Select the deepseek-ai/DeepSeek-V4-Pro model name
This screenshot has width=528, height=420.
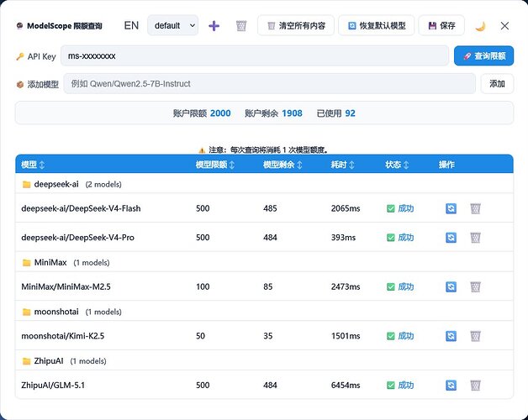point(77,237)
